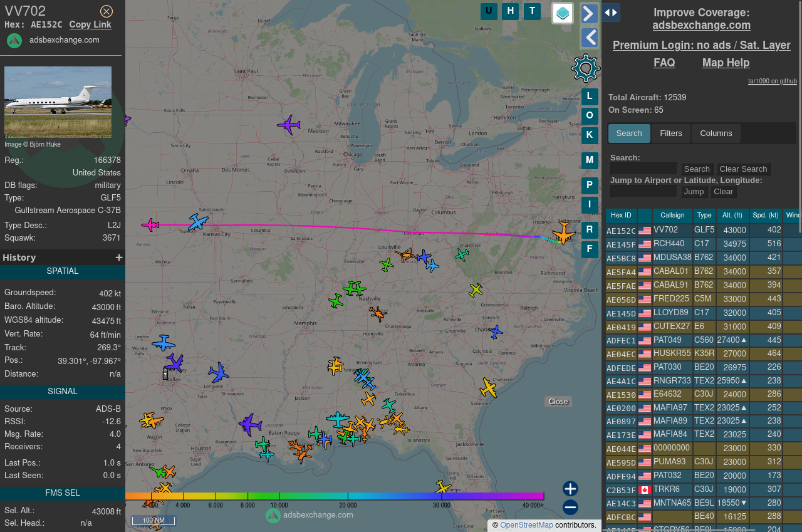This screenshot has width=802, height=532.
Task: Select the yellow-green aircraft near Greensboro
Action: click(x=476, y=290)
